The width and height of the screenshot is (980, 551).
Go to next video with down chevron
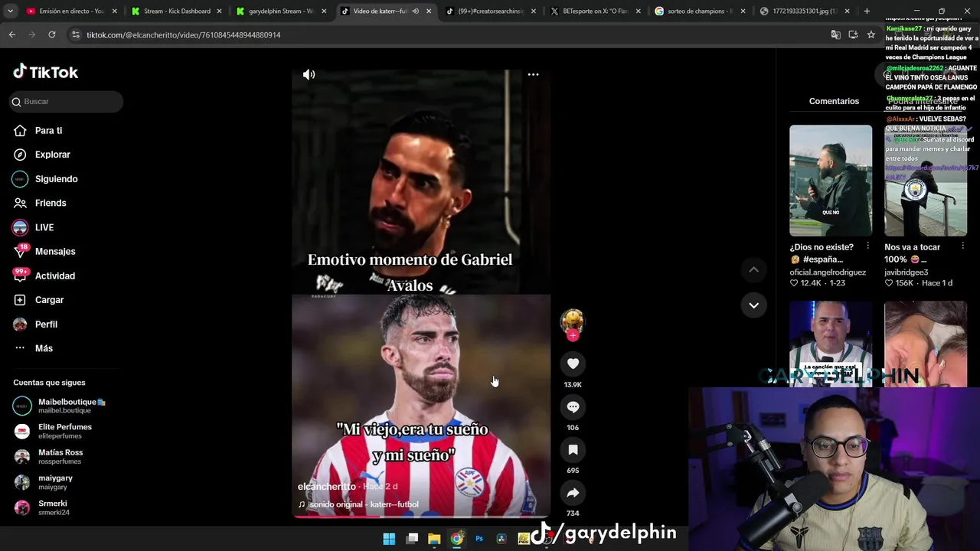point(753,305)
